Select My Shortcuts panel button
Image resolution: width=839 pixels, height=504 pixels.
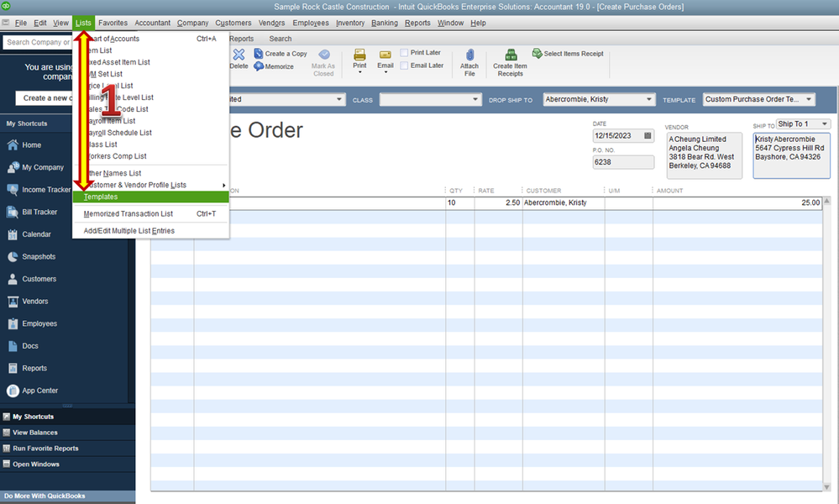[x=67, y=417]
